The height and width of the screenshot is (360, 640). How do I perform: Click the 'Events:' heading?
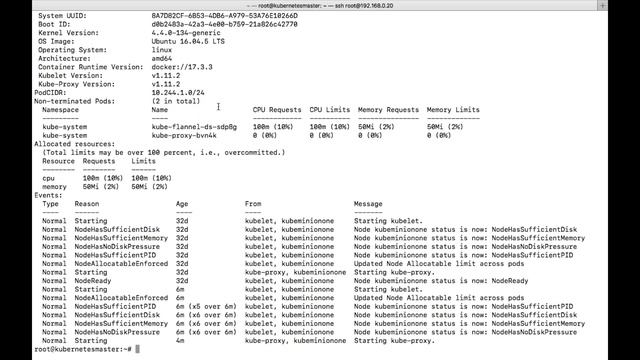coord(48,196)
